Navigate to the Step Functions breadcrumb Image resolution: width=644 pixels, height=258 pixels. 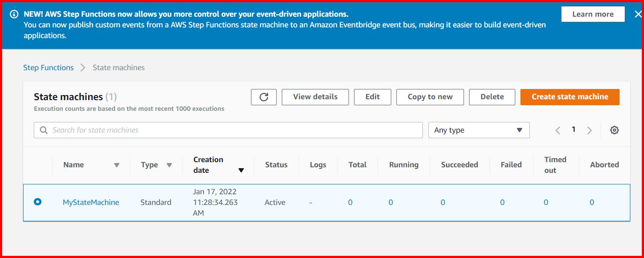(48, 67)
